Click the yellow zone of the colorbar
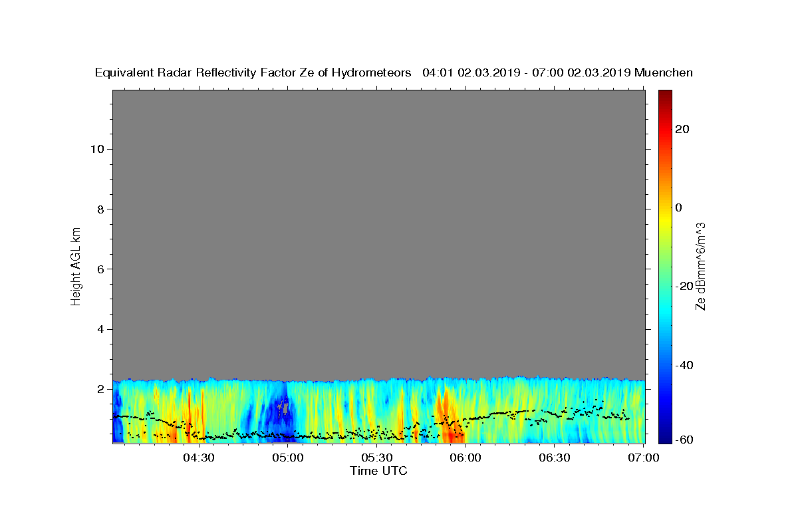Image resolution: width=798 pixels, height=532 pixels. click(x=665, y=219)
